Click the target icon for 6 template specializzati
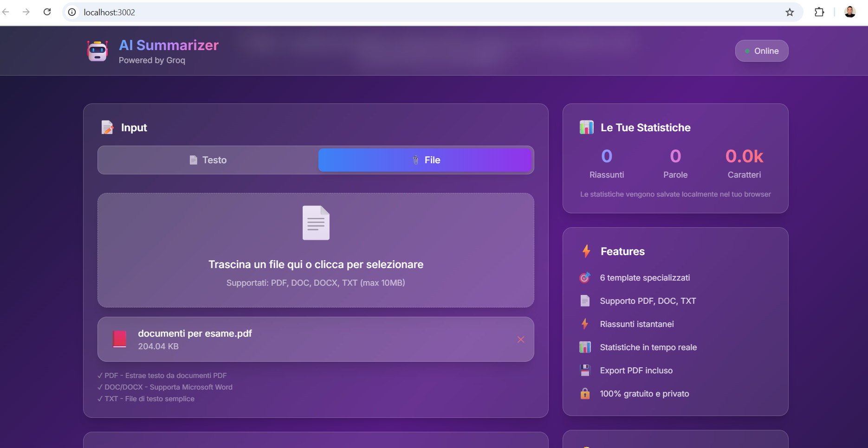868x448 pixels. tap(585, 277)
